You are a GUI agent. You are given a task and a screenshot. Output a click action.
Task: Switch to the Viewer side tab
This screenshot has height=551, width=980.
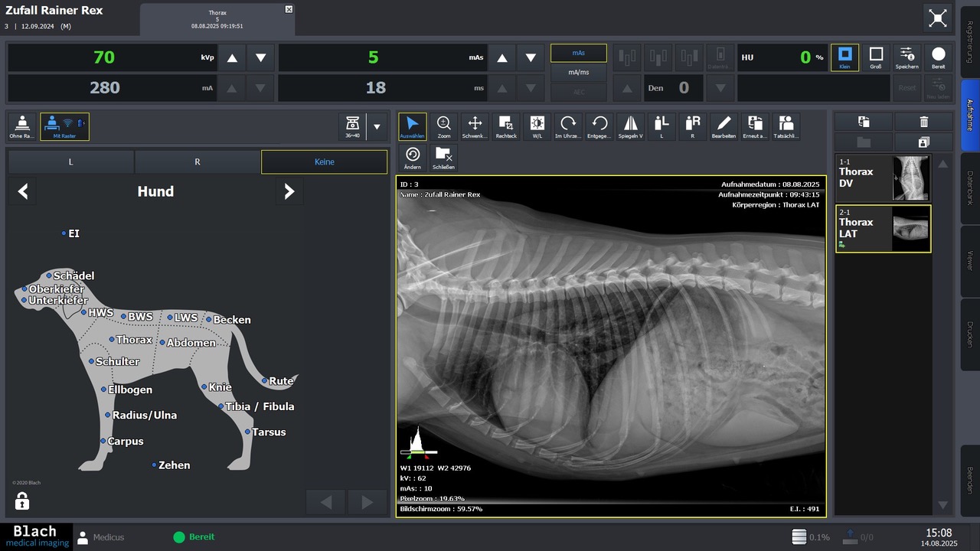pyautogui.click(x=969, y=261)
